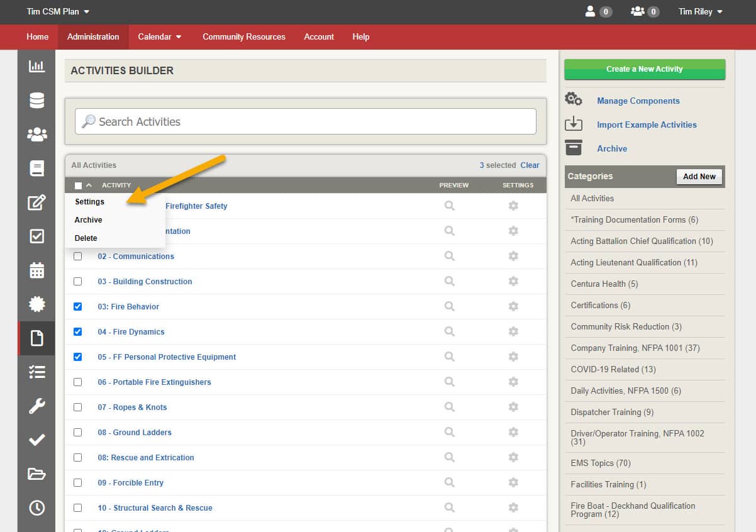
Task: Select Delete in the bulk actions menu
Action: coord(86,238)
